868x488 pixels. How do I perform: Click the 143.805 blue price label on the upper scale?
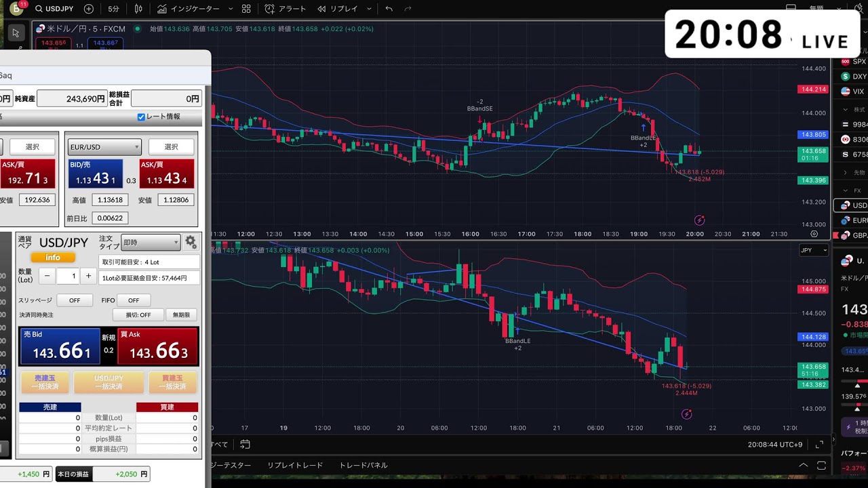[814, 135]
